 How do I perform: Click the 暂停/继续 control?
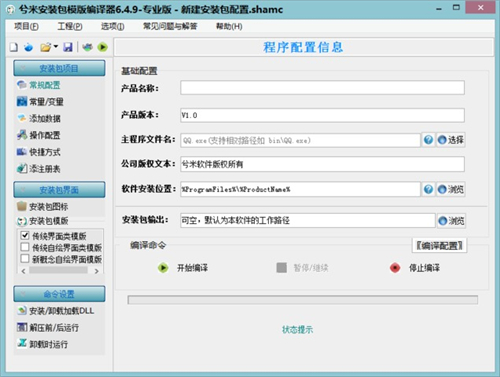[x=302, y=268]
